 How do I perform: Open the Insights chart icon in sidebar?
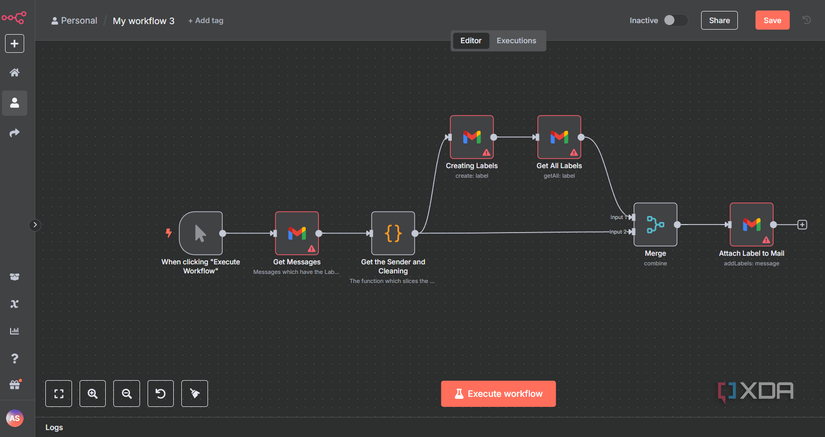pyautogui.click(x=14, y=331)
